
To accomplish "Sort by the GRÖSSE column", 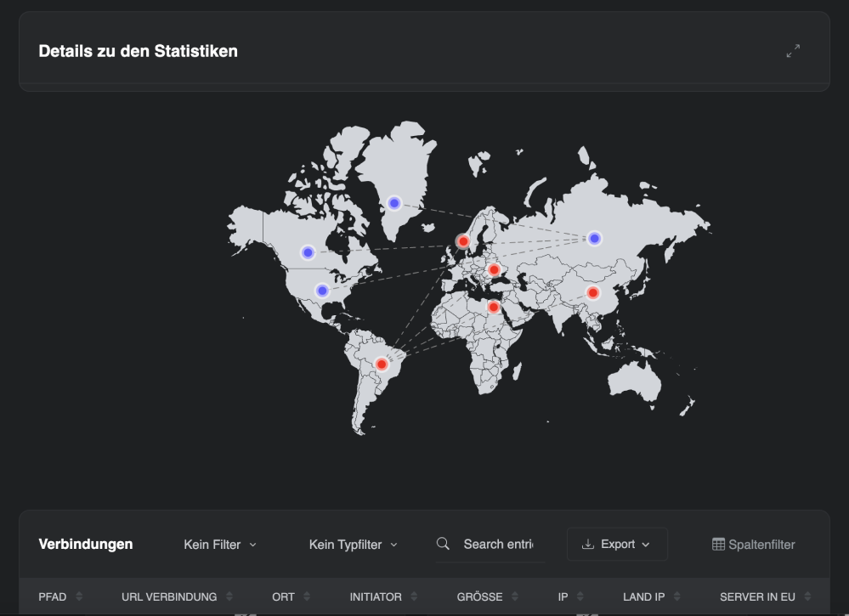I will point(487,596).
